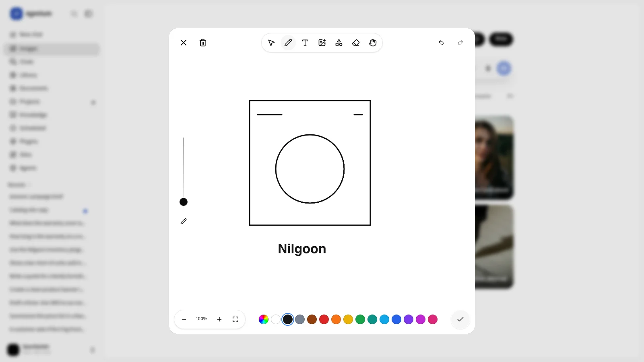This screenshot has height=362, width=644.
Task: Undo the last action
Action: (x=441, y=43)
